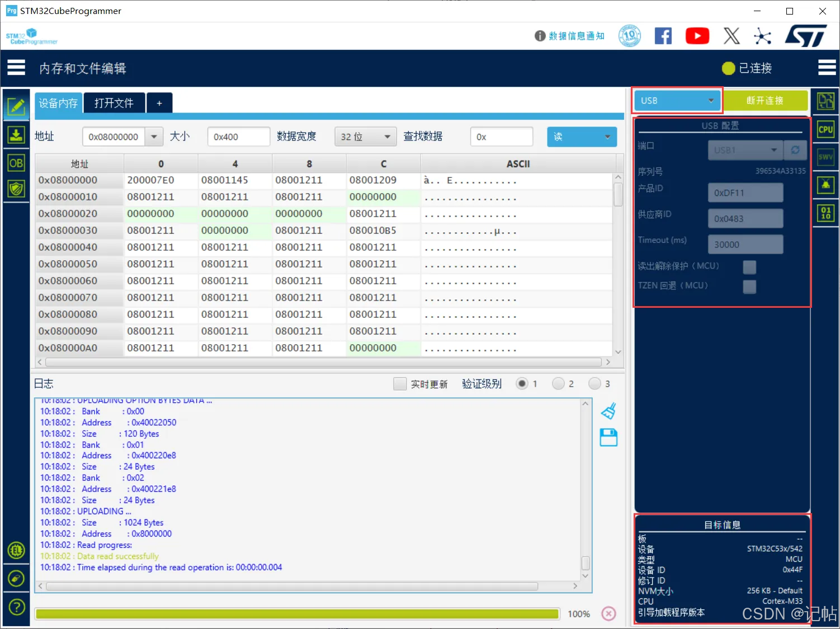
Task: Open the EL external loader icon
Action: 16,551
